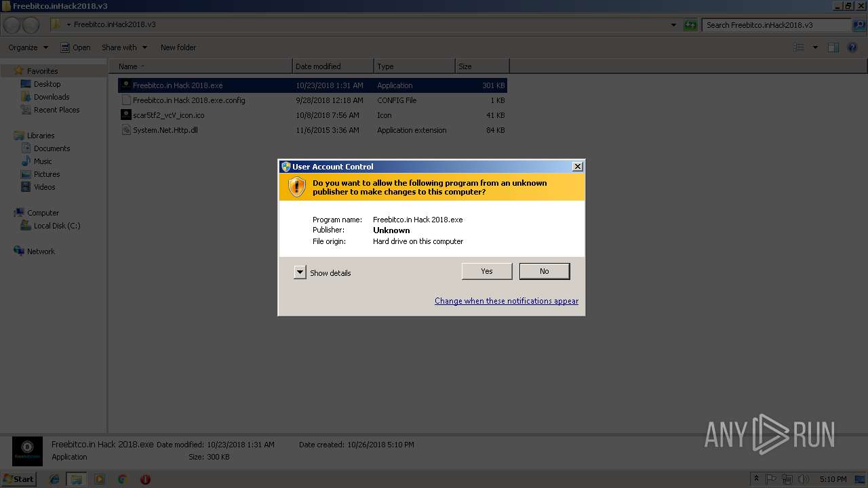
Task: Expand address bar history dropdown
Action: point(673,25)
